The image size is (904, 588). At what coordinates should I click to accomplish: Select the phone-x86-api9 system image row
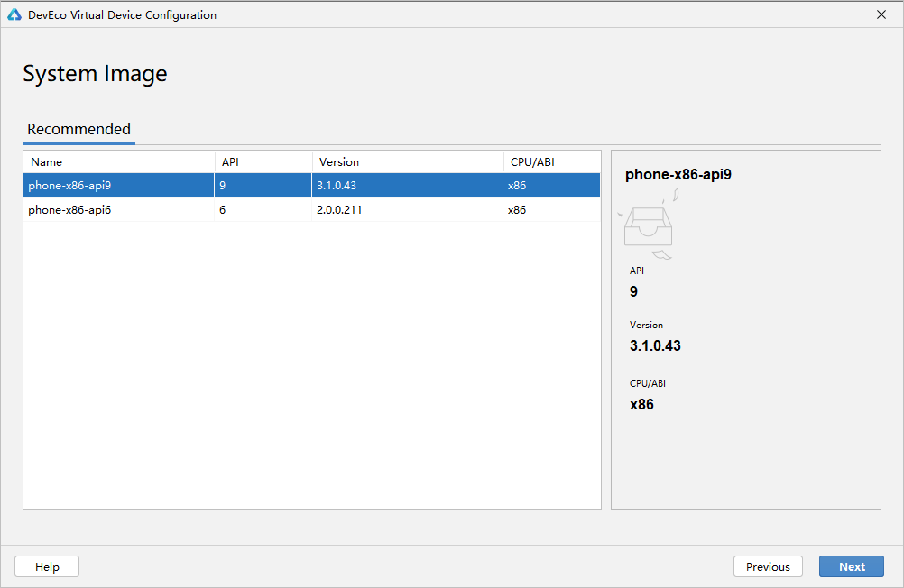pos(312,186)
